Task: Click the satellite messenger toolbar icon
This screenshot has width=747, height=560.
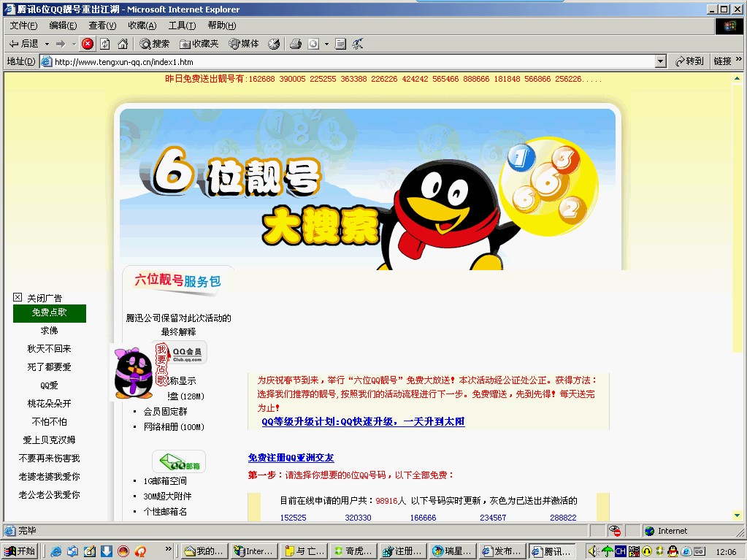Action: tap(357, 44)
